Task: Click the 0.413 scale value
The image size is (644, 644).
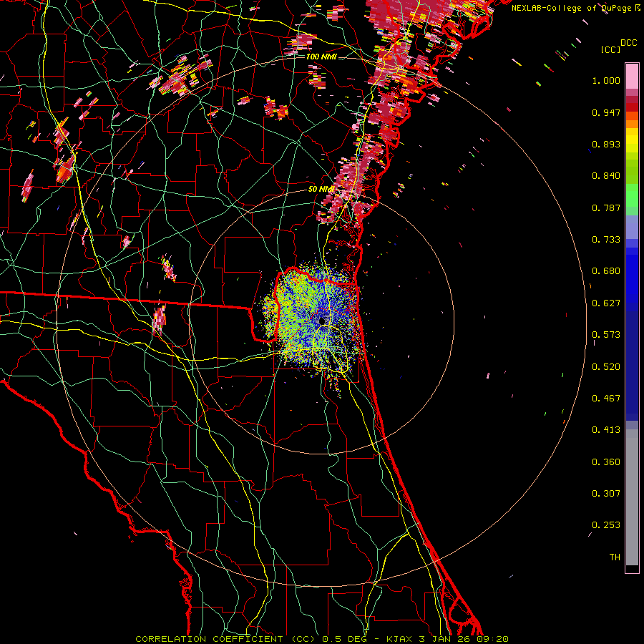Action: (x=606, y=430)
